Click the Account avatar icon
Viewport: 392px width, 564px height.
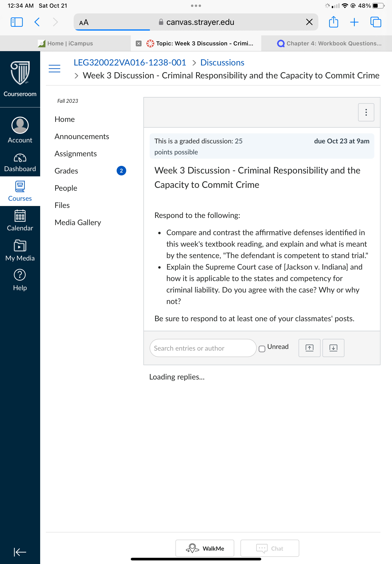pos(20,125)
